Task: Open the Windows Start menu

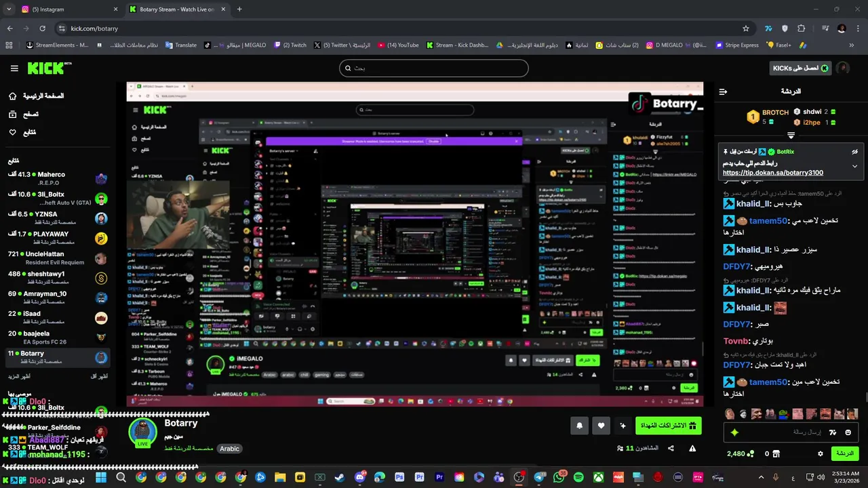Action: click(x=101, y=478)
